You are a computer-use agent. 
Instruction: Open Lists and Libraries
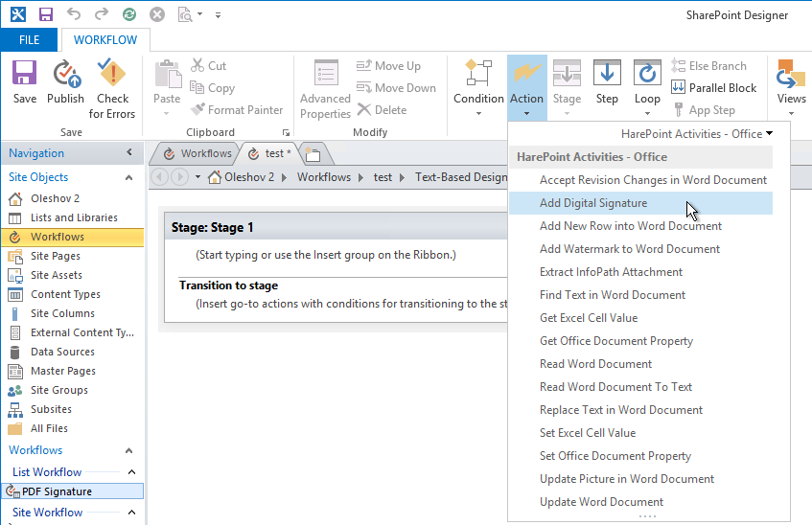[74, 217]
